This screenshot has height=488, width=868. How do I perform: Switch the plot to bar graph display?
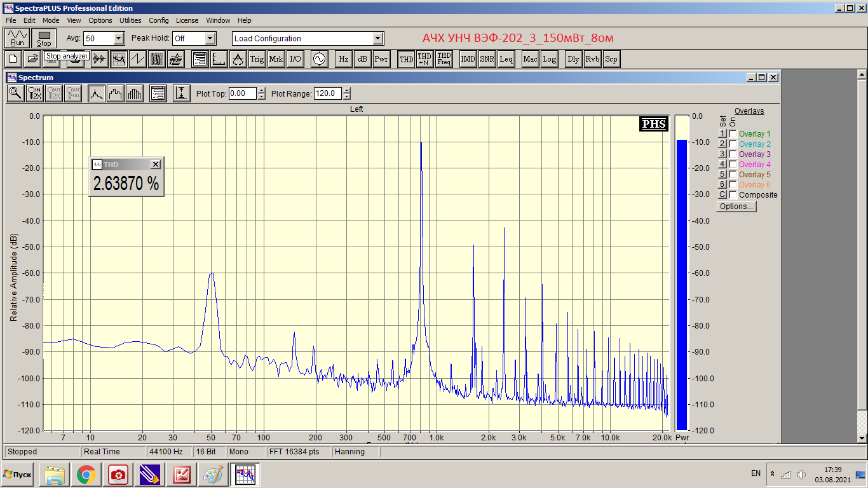[135, 93]
